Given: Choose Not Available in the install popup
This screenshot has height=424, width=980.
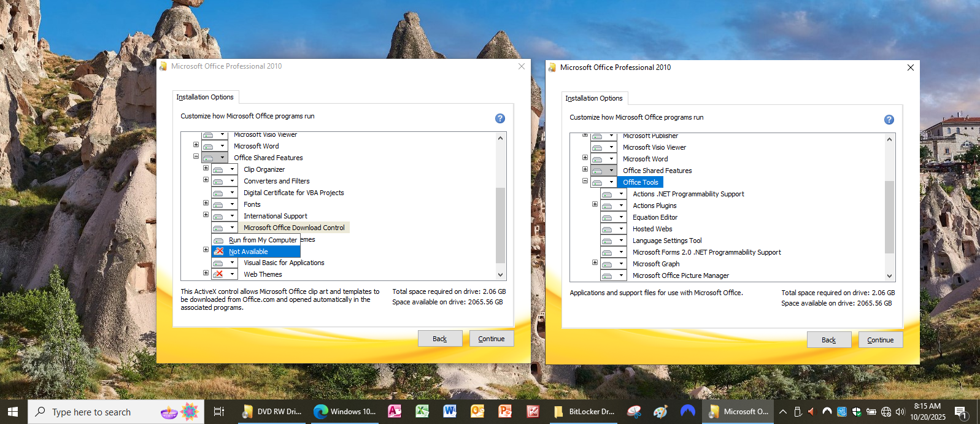Looking at the screenshot, I should [249, 252].
